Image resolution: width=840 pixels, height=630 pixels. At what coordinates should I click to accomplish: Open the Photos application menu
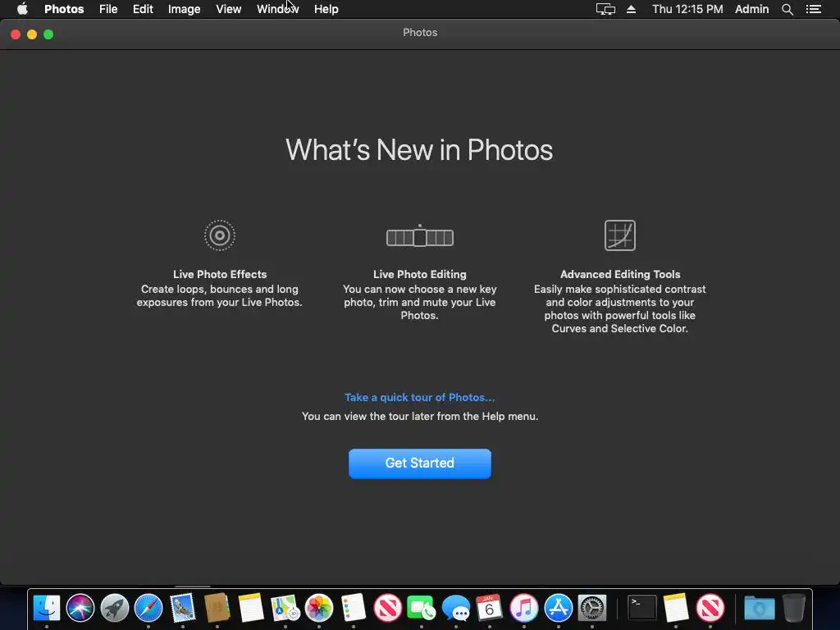[64, 9]
